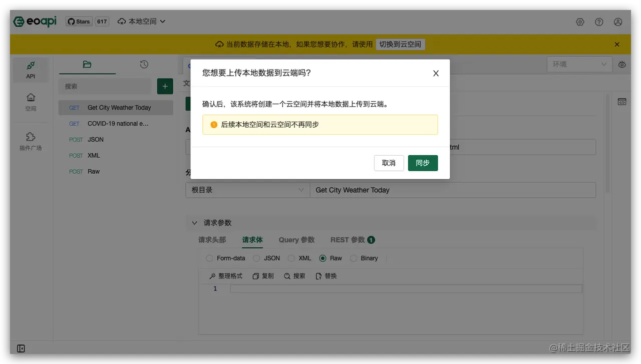The width and height of the screenshot is (641, 364).
Task: Select the JSON radio button
Action: (x=256, y=258)
